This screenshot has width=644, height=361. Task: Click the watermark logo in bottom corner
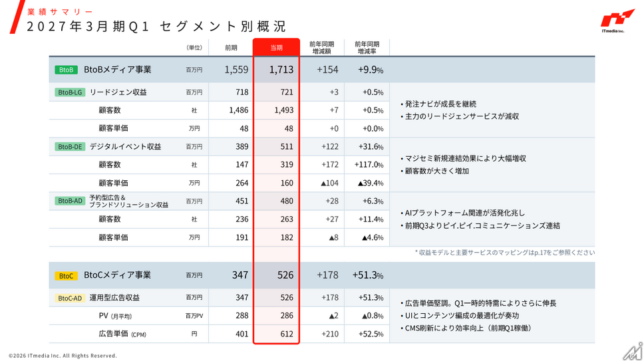pos(633,351)
